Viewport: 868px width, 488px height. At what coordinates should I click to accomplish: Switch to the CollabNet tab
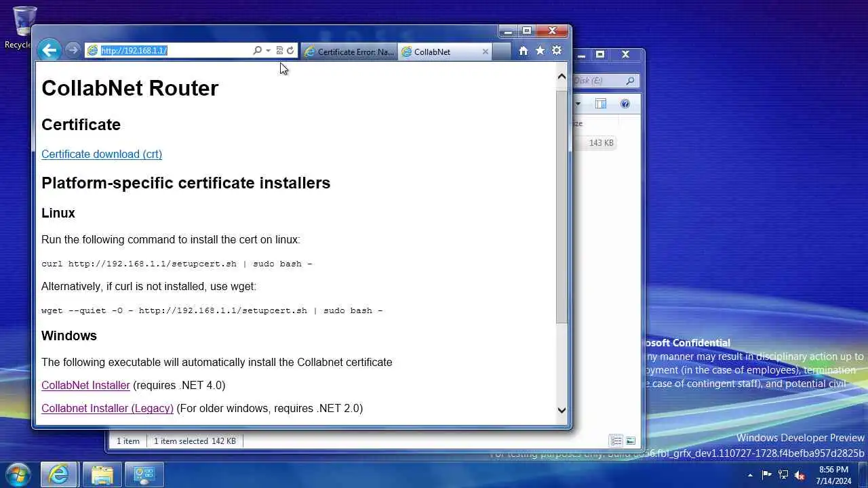coord(444,52)
